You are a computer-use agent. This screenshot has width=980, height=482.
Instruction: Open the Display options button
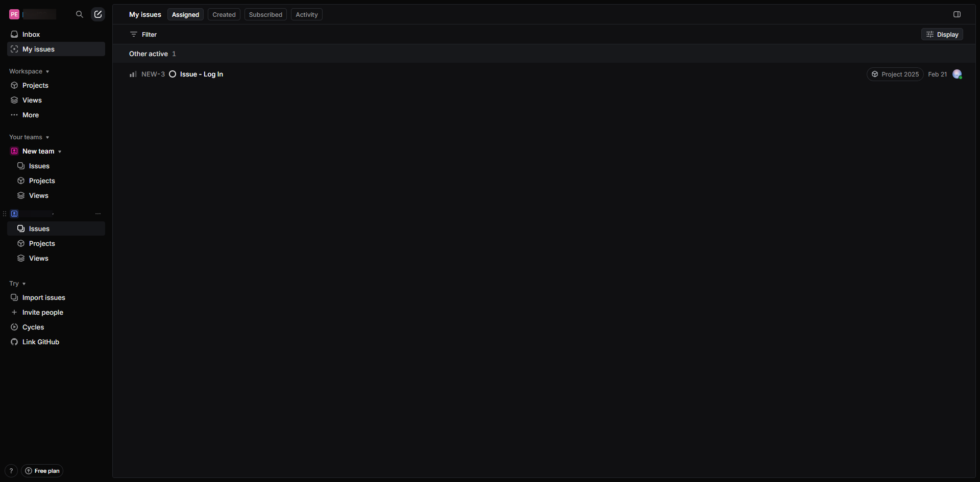point(942,34)
